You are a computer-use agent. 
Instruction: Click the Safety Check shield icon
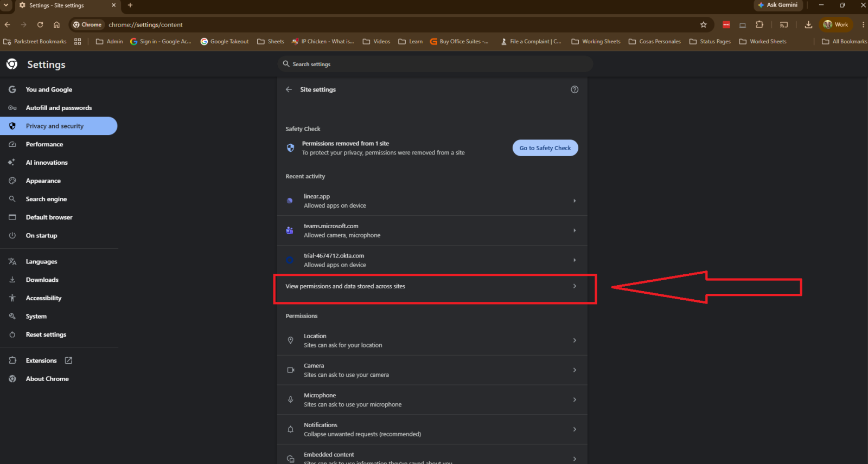pyautogui.click(x=290, y=148)
